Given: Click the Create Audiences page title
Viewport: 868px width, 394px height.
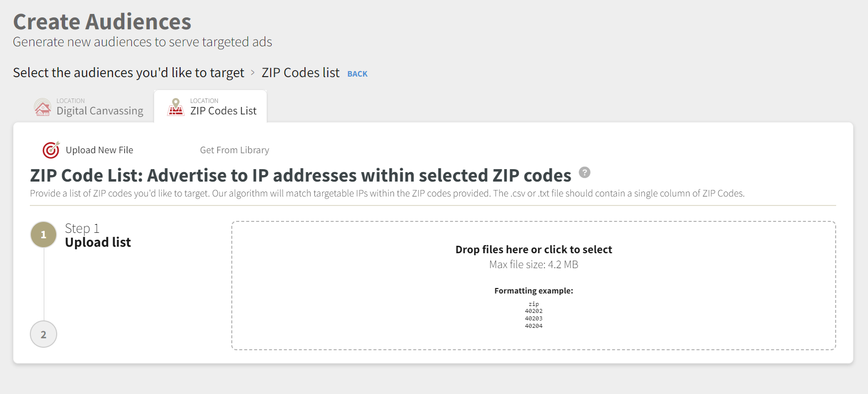Looking at the screenshot, I should click(x=101, y=21).
